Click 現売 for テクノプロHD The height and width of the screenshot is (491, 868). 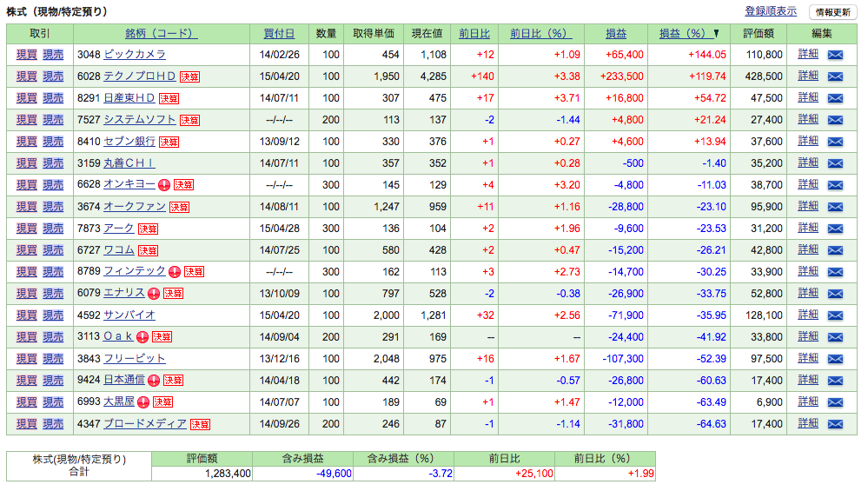(x=53, y=76)
